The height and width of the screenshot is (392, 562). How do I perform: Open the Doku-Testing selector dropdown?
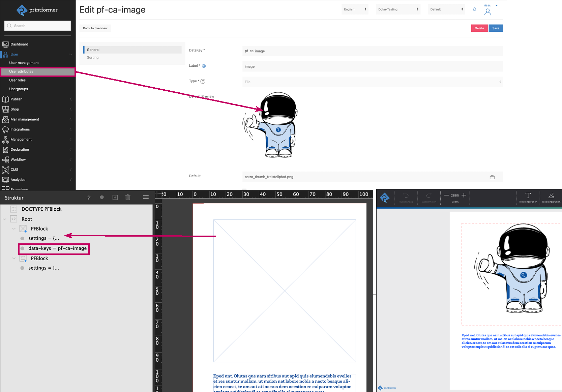[398, 9]
